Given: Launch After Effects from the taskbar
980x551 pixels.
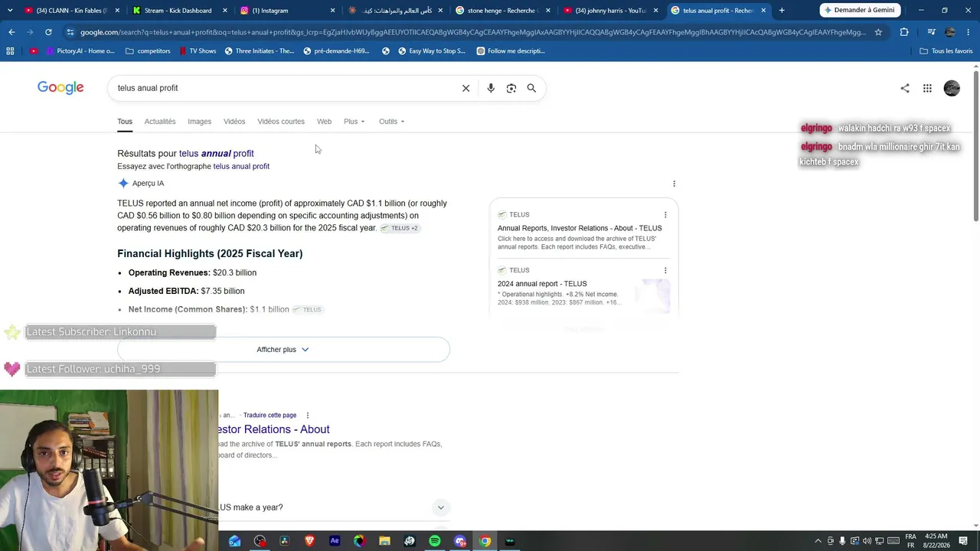Looking at the screenshot, I should (335, 541).
